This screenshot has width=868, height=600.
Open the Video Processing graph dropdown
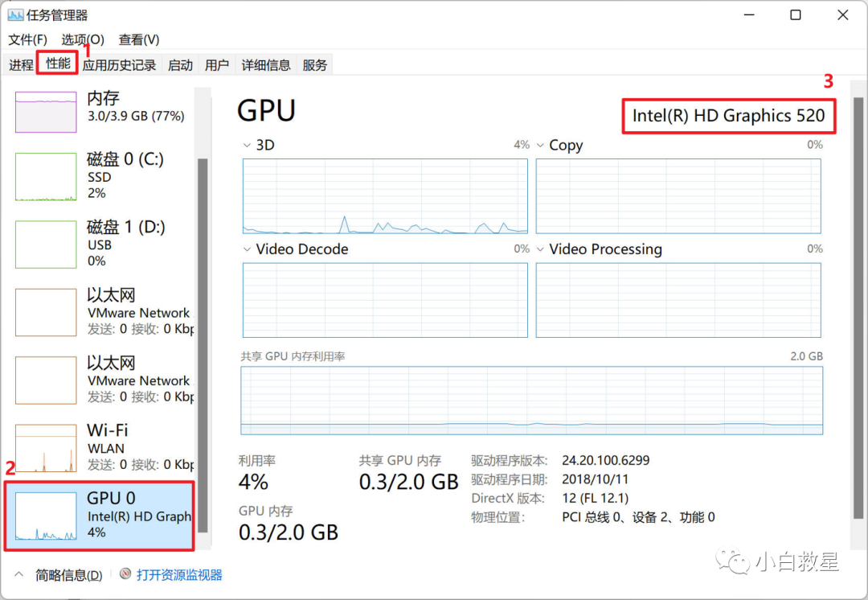point(540,249)
